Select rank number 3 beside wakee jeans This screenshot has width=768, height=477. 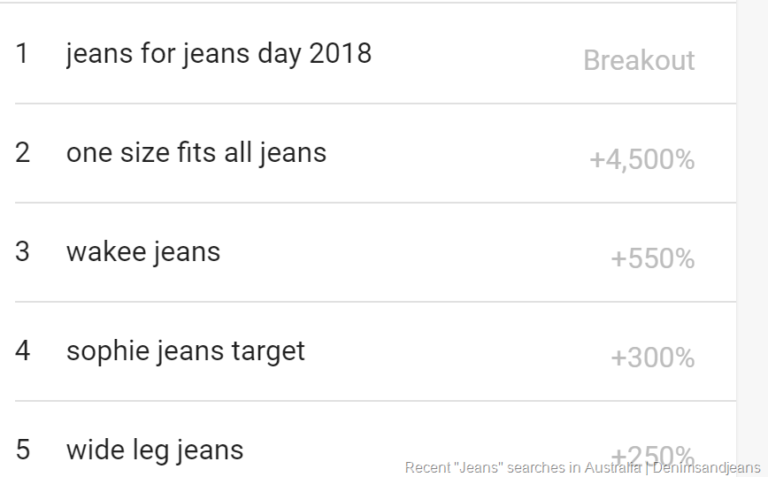tap(22, 251)
